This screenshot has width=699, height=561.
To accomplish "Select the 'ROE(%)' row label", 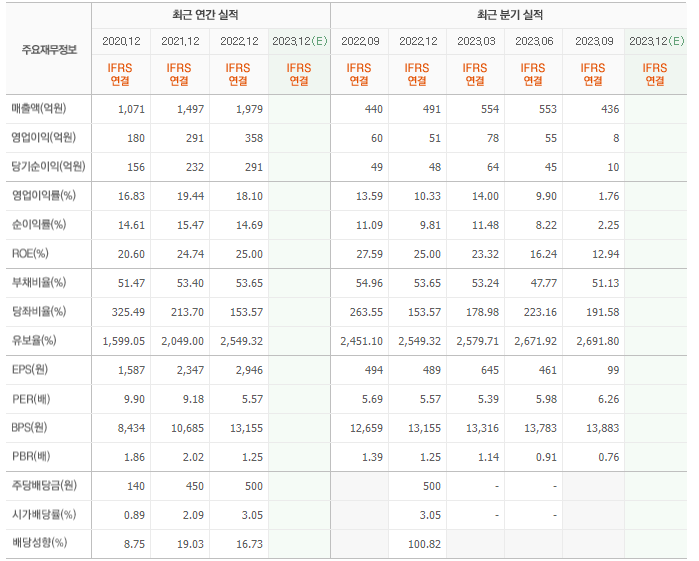I will (x=30, y=254).
